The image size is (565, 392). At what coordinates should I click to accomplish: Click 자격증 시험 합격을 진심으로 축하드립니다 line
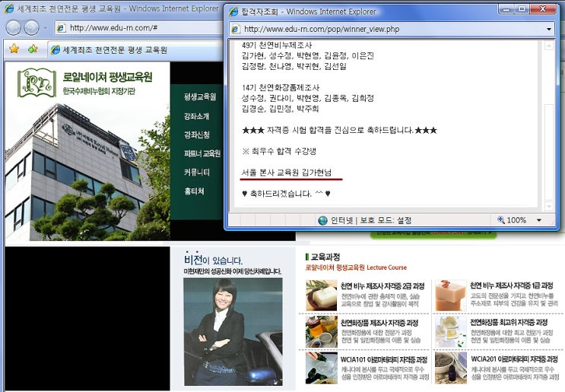click(x=339, y=130)
